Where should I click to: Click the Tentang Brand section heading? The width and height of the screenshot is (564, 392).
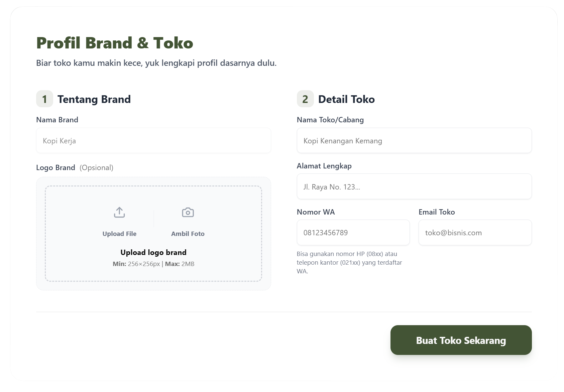pos(94,99)
